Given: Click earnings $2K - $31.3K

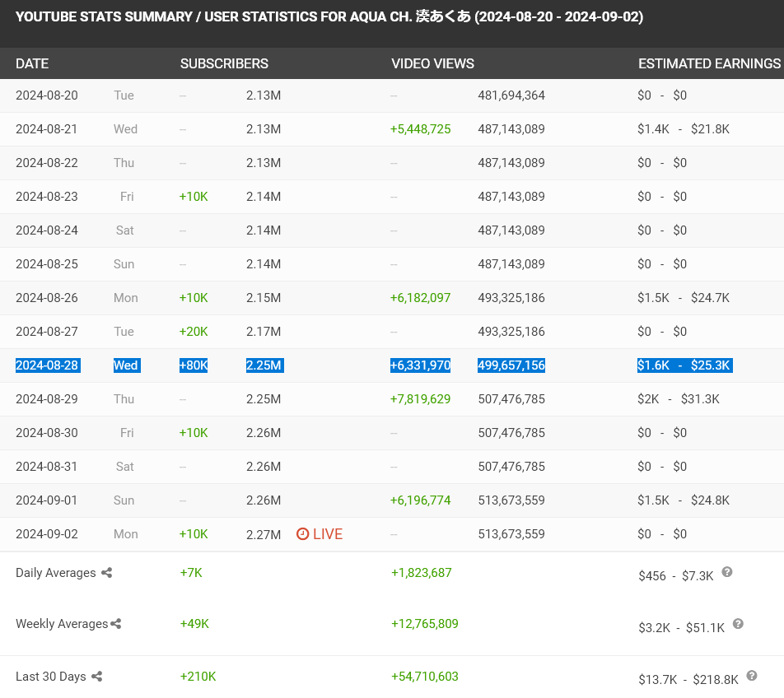Looking at the screenshot, I should (x=679, y=398).
